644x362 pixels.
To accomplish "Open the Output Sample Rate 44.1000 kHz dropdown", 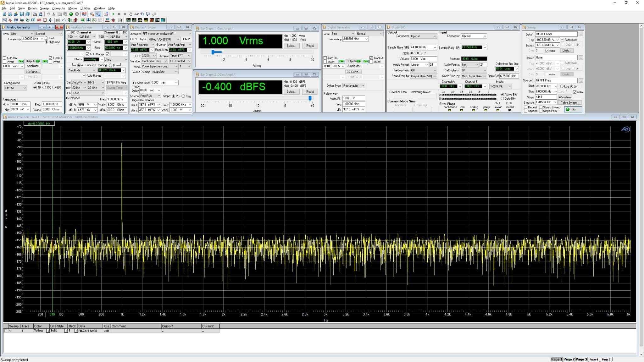I will pos(424,47).
